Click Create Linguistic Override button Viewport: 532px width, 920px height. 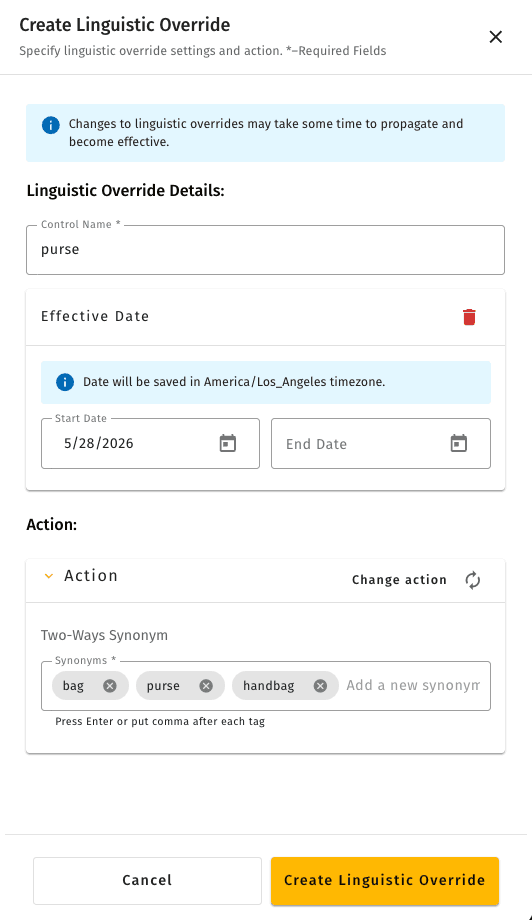pyautogui.click(x=385, y=881)
